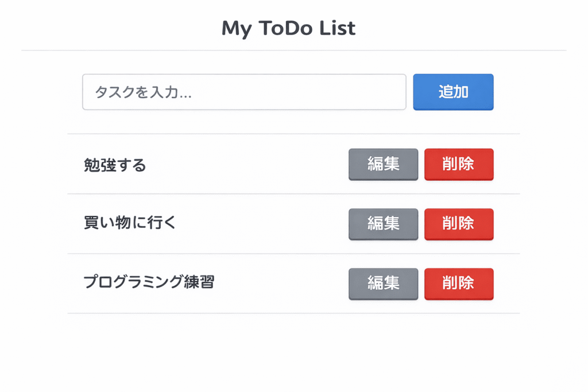Viewport: 588px width, 392px height.
Task: Click the red delete button on bottom row
Action: [x=459, y=284]
